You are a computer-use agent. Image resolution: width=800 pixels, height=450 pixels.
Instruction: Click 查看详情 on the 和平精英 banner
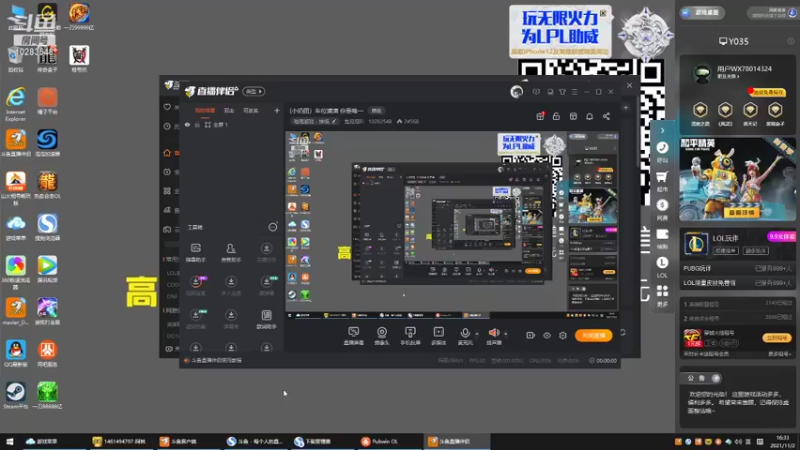[741, 212]
